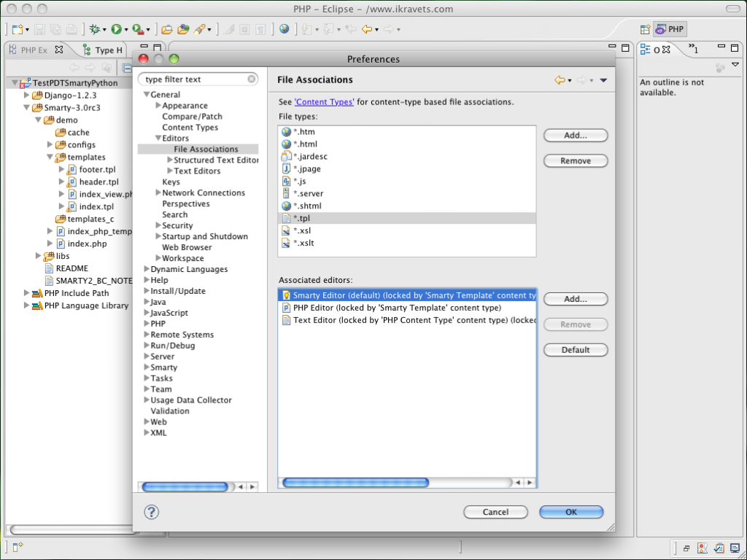Viewport: 747px width, 560px height.
Task: Open the Web Browser toolbar icon
Action: tap(284, 29)
